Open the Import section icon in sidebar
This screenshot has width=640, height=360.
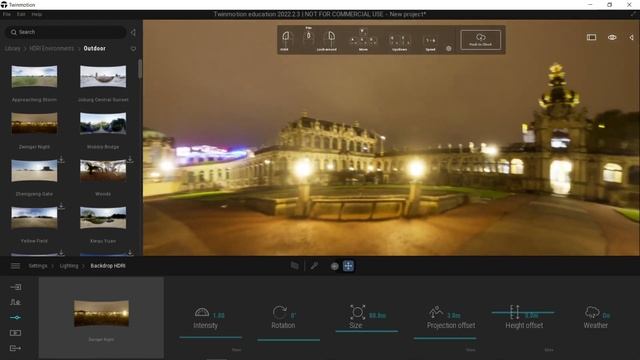(x=16, y=287)
